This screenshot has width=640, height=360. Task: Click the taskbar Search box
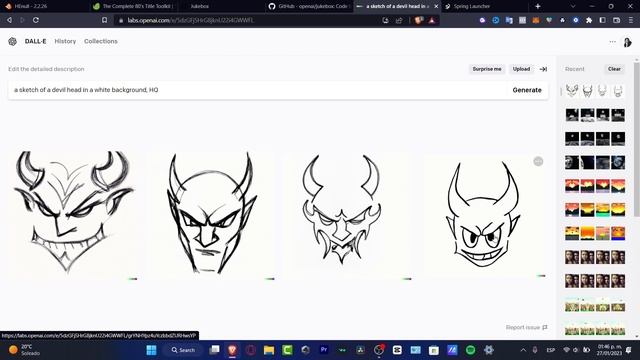(183, 350)
